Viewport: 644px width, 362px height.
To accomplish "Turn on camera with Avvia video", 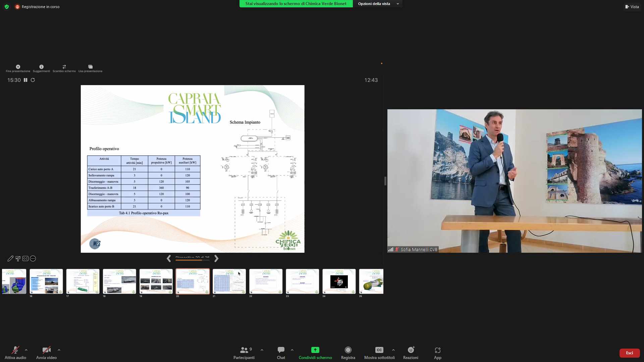I will (46, 350).
